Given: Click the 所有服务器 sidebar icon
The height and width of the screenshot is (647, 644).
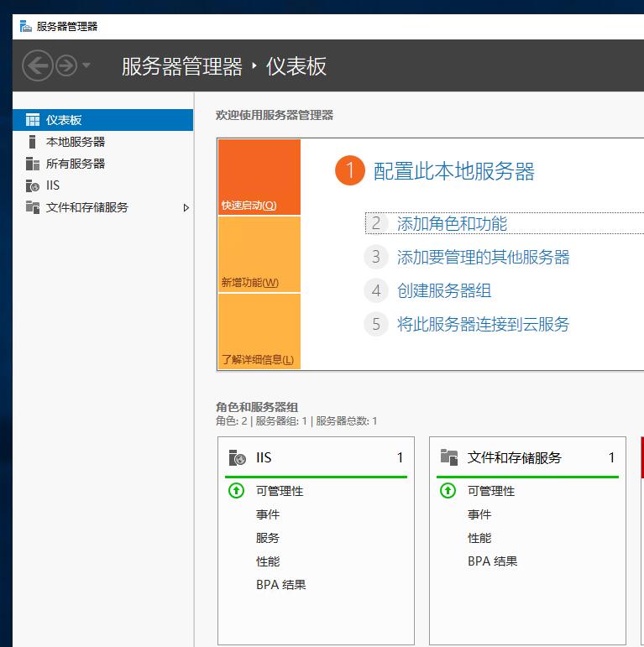Looking at the screenshot, I should pyautogui.click(x=33, y=164).
